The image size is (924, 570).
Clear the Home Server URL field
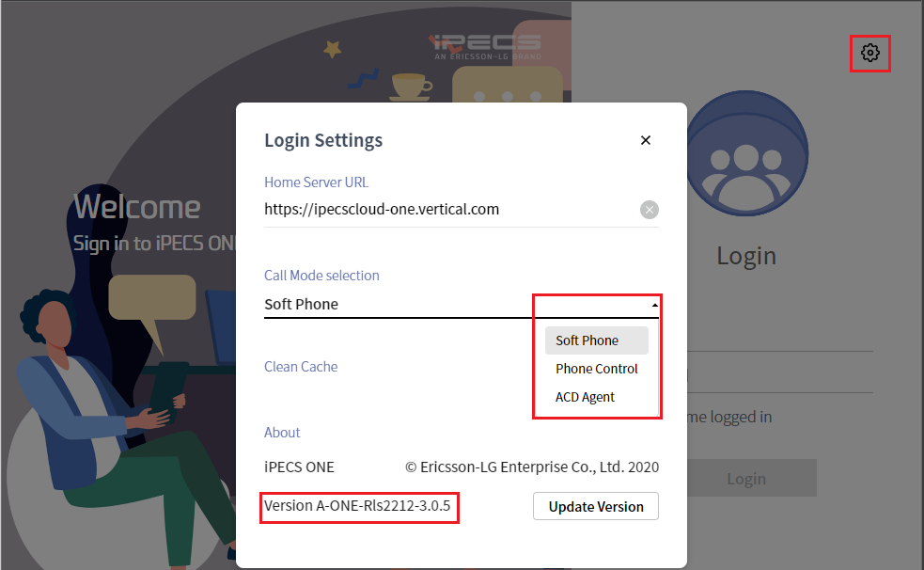point(650,210)
